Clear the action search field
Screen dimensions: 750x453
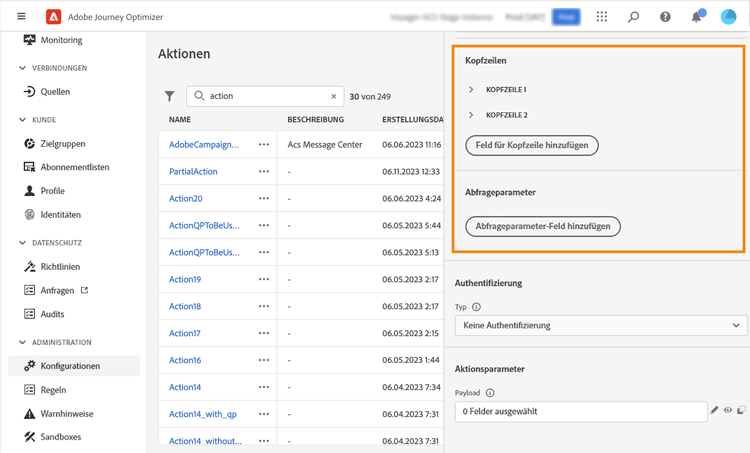point(334,96)
